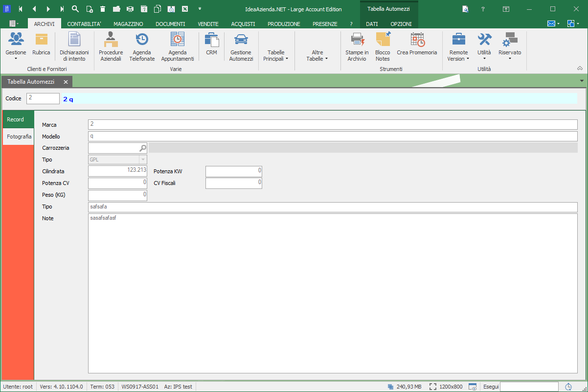The width and height of the screenshot is (588, 392).
Task: Open Blocco Notes sticky note
Action: click(383, 47)
